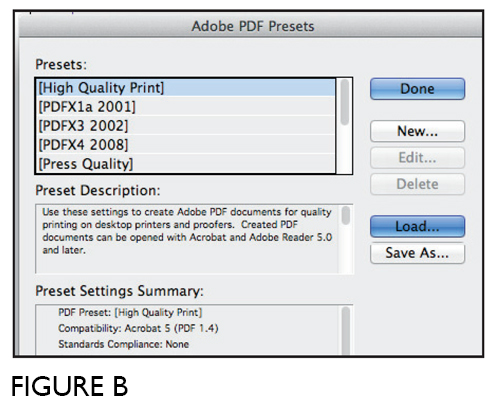
Task: Click the Load... button
Action: click(x=417, y=226)
